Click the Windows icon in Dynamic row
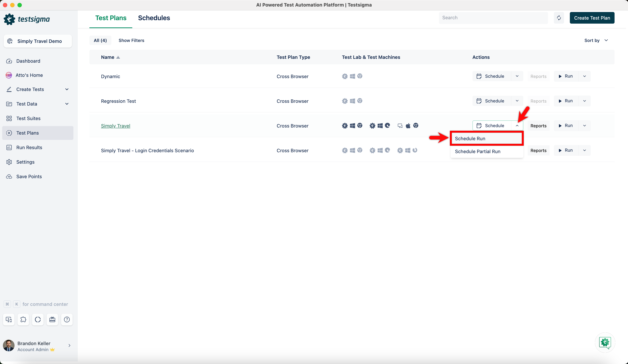 pyautogui.click(x=352, y=76)
